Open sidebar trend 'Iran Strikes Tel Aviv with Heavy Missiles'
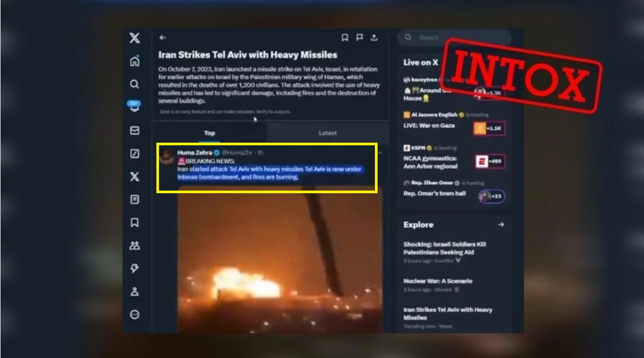 click(x=448, y=314)
